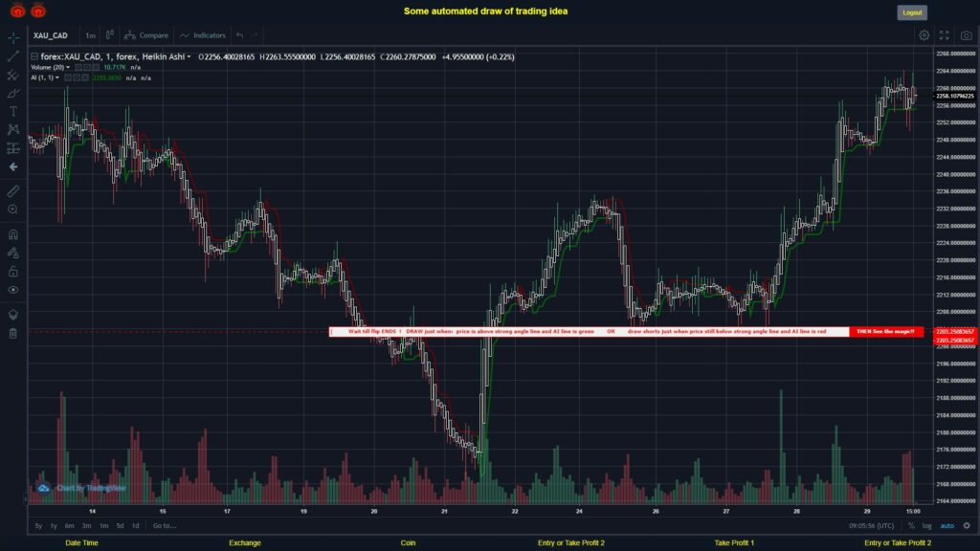Click the first red logo icon top-left

17,11
